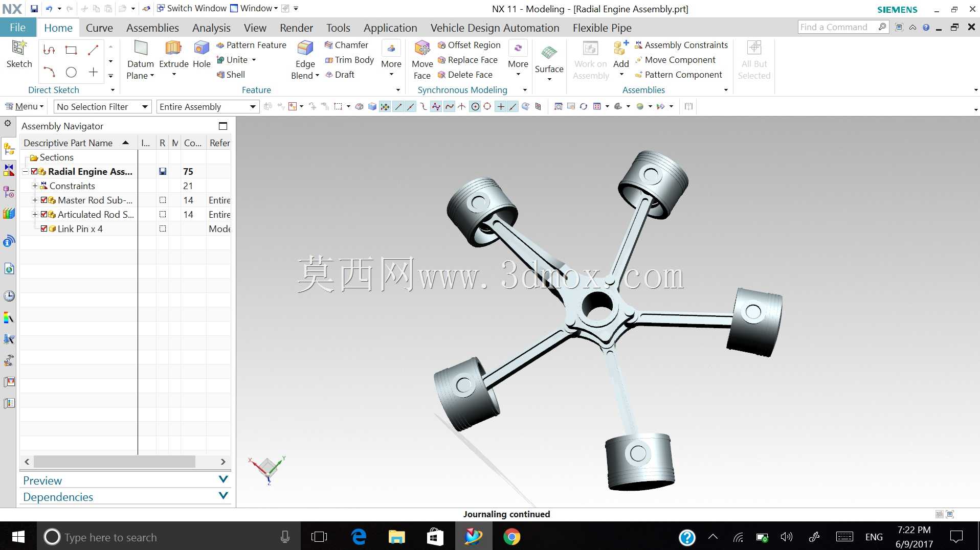Select the Move Face tool

(422, 48)
